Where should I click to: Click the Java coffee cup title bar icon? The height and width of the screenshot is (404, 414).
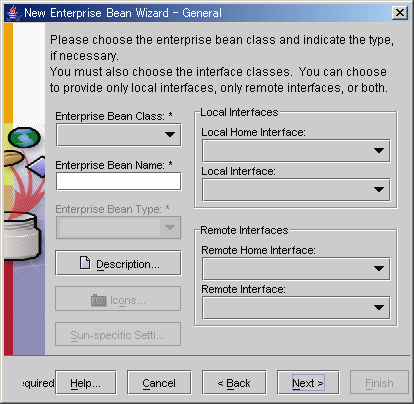[13, 13]
